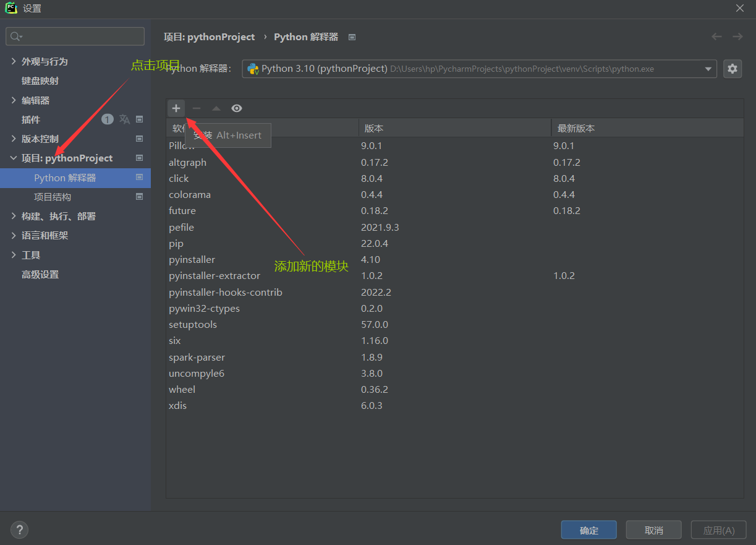Screen dimensions: 756x545
Task: Click the update badge '1' beside 插件
Action: [108, 119]
